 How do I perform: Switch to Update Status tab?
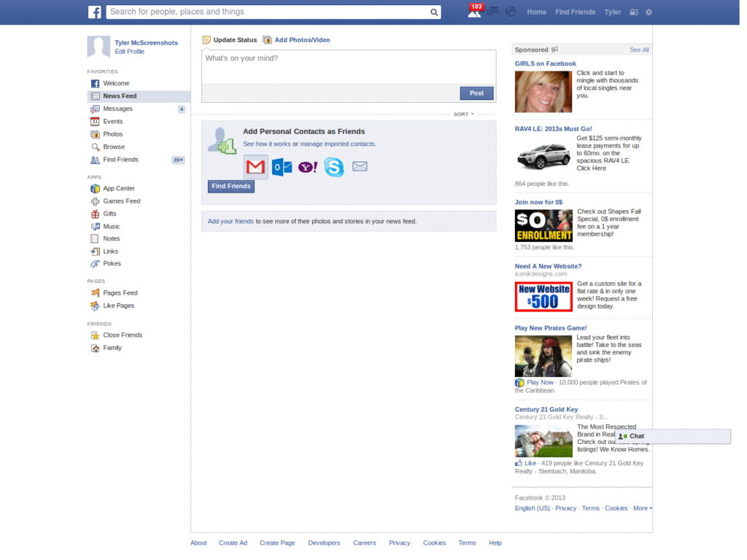[230, 40]
